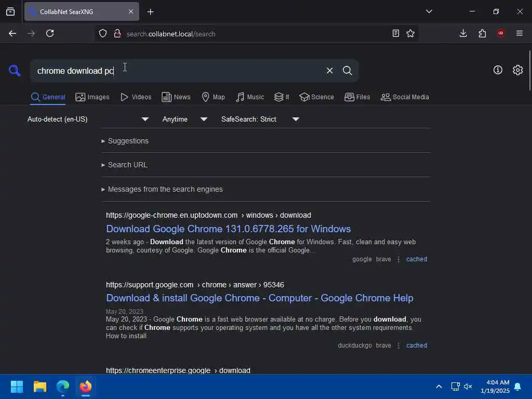Open taskbar network status icon
The width and height of the screenshot is (532, 399).
point(455,387)
